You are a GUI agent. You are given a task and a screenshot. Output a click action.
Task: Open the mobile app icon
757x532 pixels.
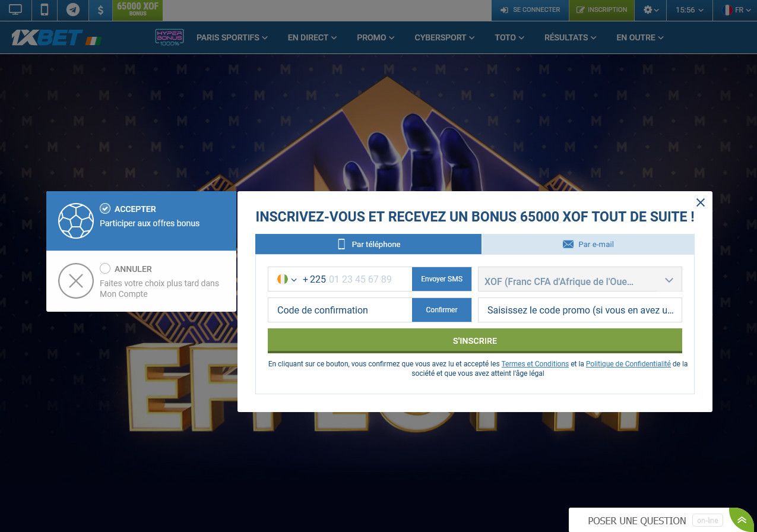[x=44, y=10]
